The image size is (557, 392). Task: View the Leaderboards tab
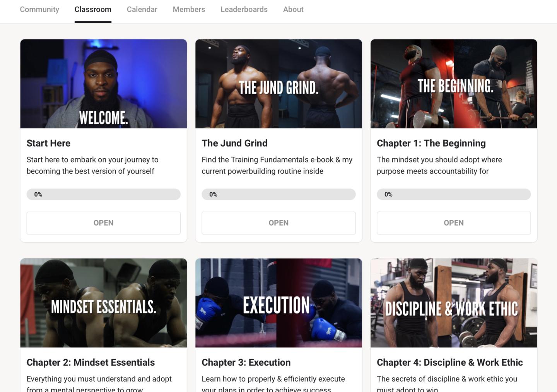[x=244, y=9]
